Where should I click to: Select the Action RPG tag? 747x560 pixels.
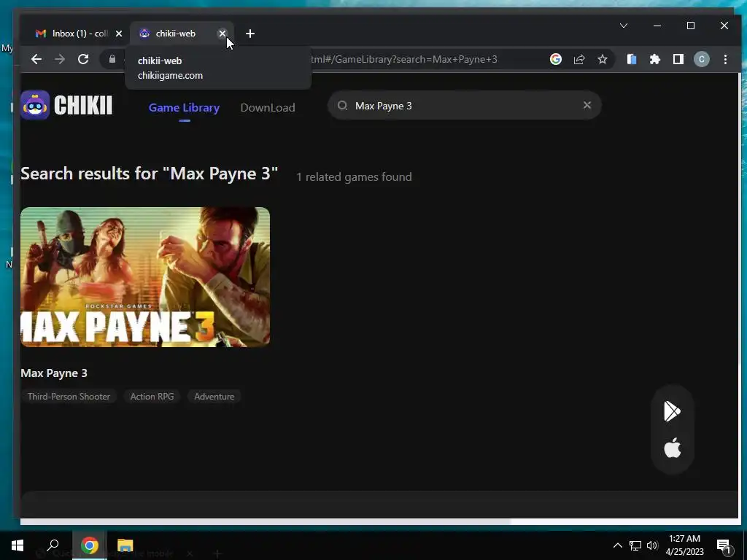(x=152, y=397)
